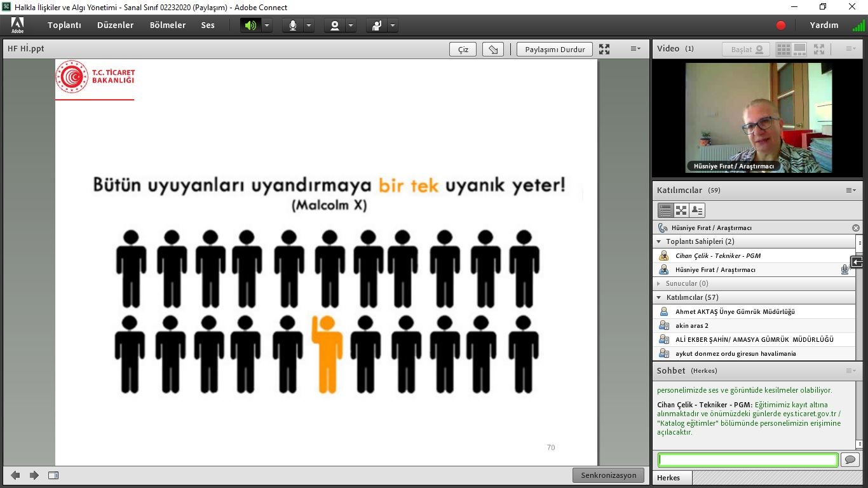Viewport: 868px width, 488px height.
Task: Go to the previous slide arrow
Action: [15, 475]
